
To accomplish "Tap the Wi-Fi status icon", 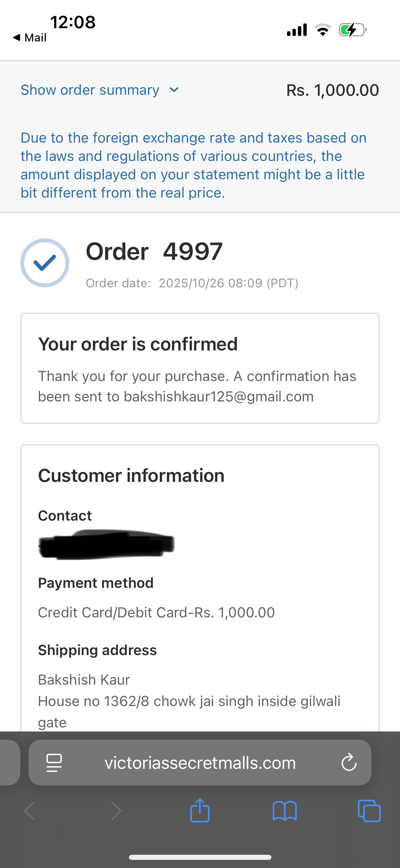I will pos(323,30).
